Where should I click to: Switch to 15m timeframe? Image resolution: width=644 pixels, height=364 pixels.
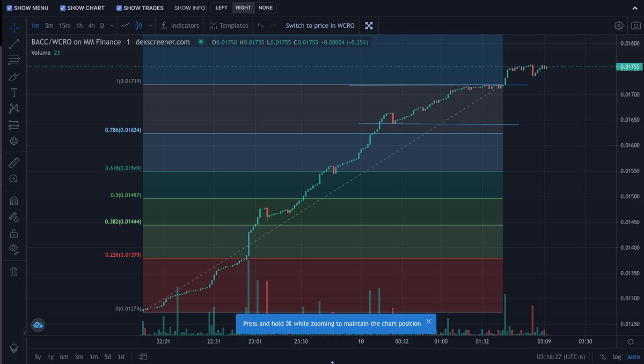click(65, 25)
